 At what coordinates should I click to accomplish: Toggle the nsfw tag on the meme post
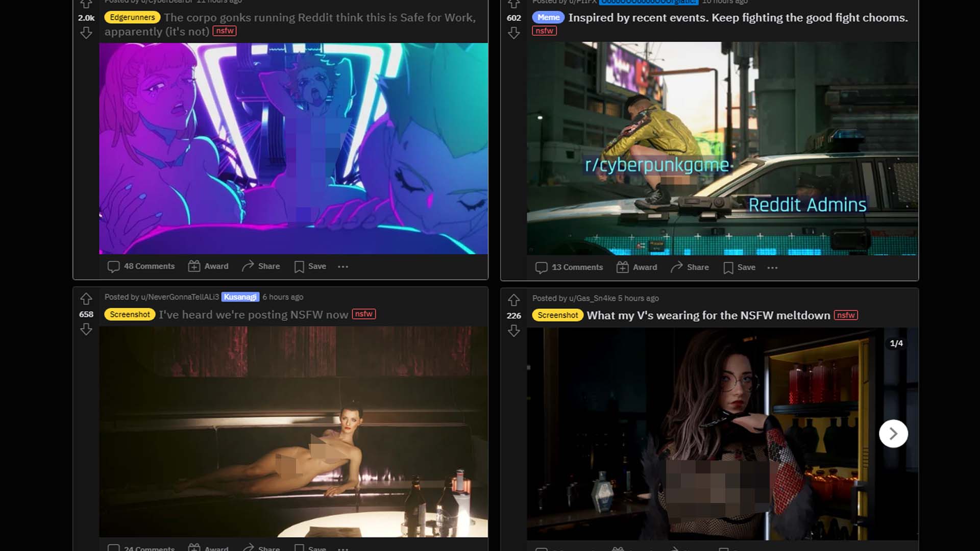coord(544,31)
